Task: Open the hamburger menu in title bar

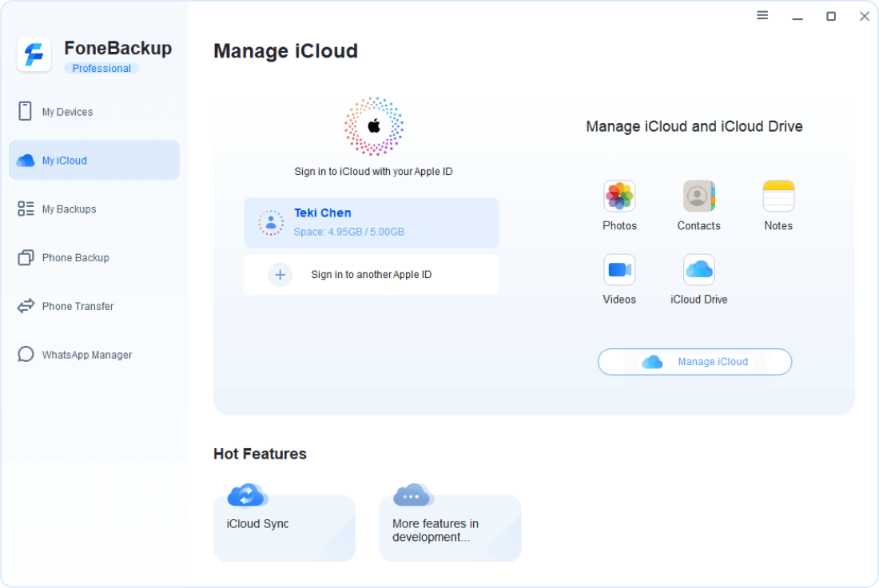Action: tap(762, 16)
